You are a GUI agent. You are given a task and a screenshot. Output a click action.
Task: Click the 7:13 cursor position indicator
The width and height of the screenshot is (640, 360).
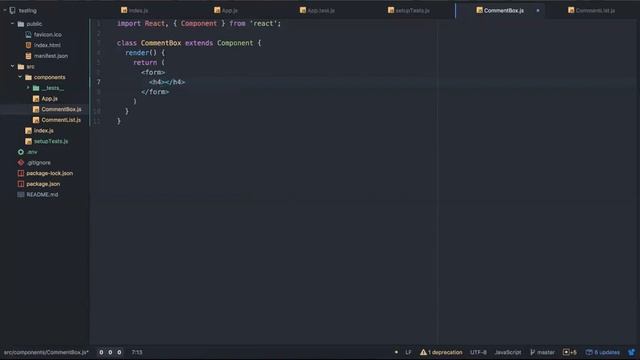137,352
